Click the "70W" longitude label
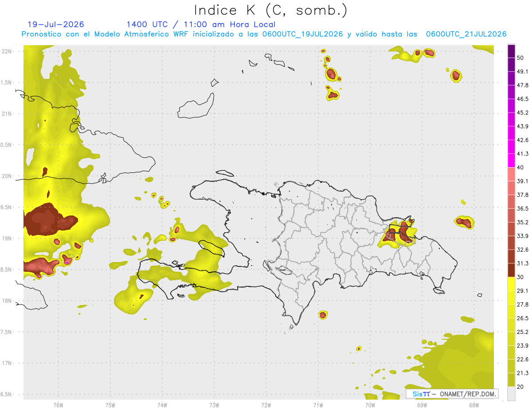 [x=370, y=405]
